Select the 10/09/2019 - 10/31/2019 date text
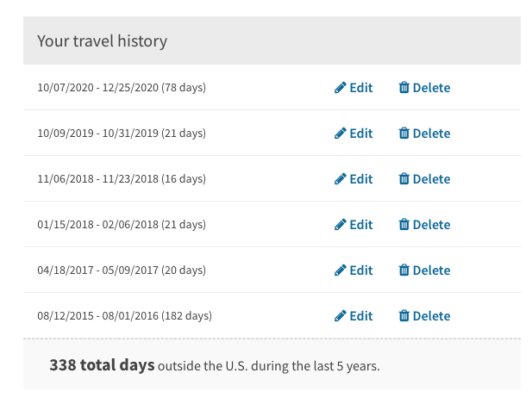The height and width of the screenshot is (404, 532). coord(97,134)
